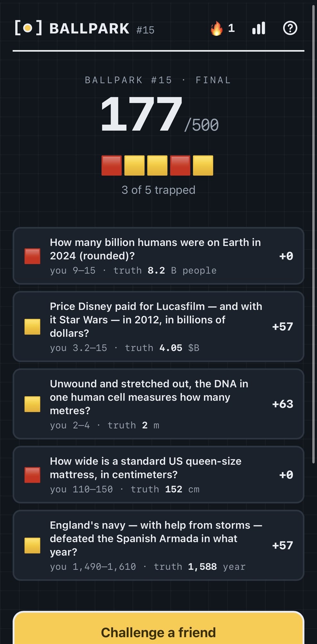Click the fourth red result square

pos(180,166)
